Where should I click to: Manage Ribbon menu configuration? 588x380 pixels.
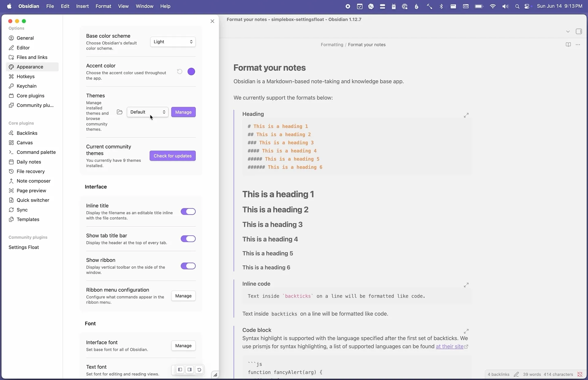click(x=183, y=296)
